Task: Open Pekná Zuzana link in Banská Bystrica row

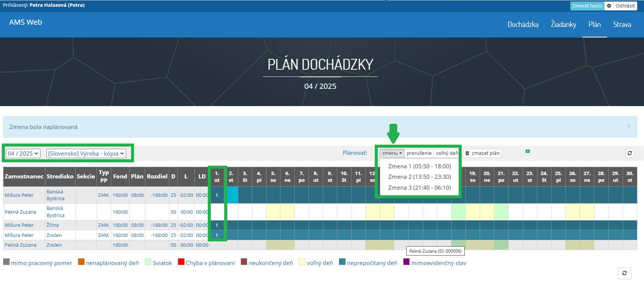Action: coord(21,212)
